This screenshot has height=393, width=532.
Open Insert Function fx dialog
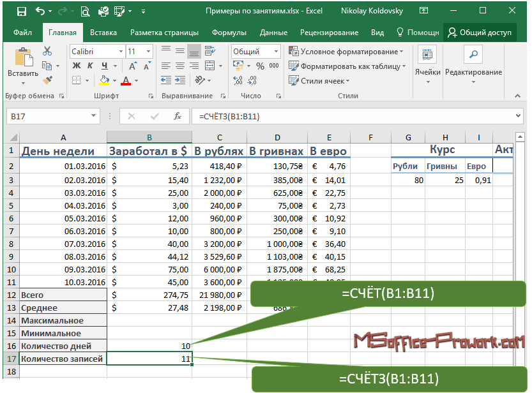[x=177, y=117]
